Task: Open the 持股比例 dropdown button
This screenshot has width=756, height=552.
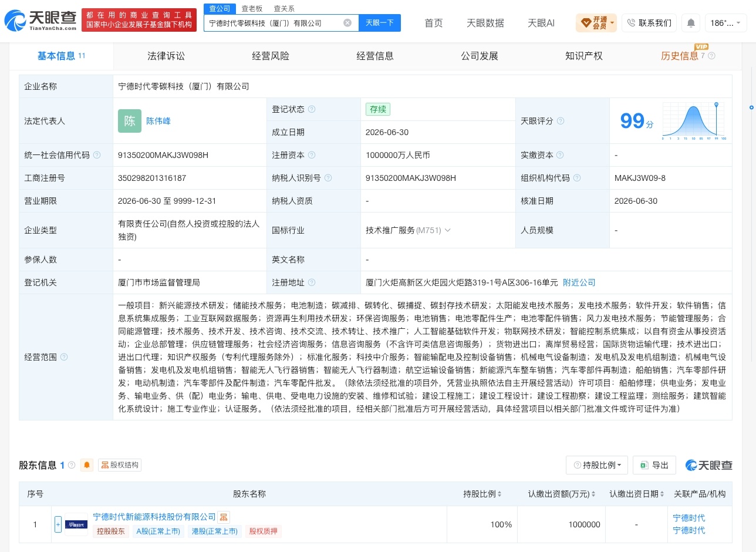Action: click(597, 465)
